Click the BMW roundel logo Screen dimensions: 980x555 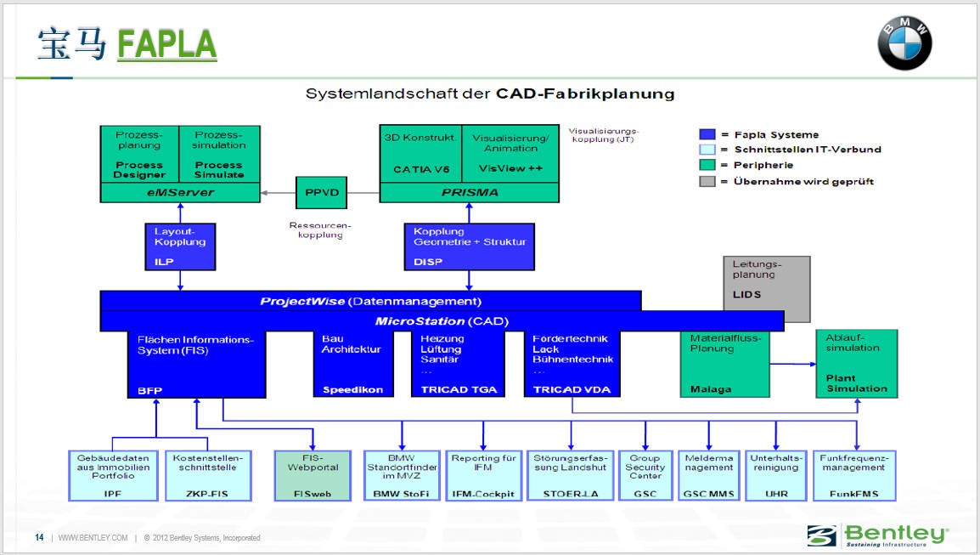tap(904, 43)
